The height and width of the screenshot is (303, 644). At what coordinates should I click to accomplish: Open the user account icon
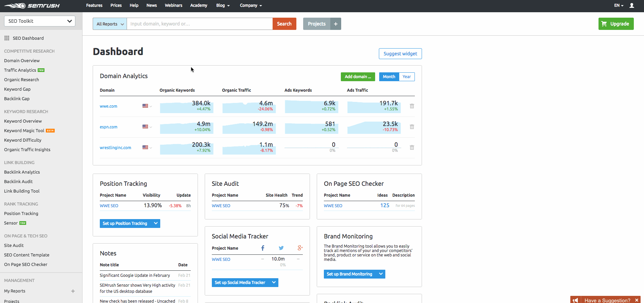point(632,5)
